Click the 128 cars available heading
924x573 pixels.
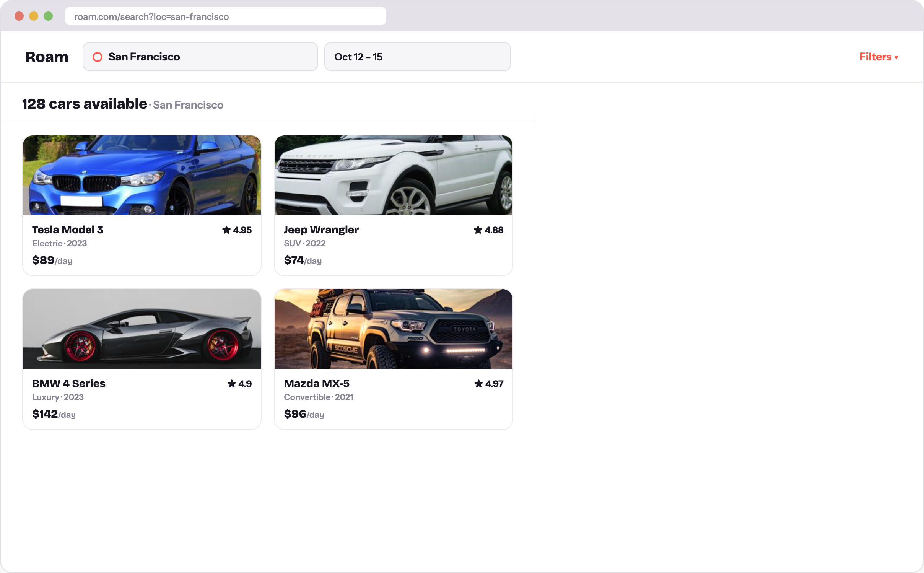click(x=85, y=104)
